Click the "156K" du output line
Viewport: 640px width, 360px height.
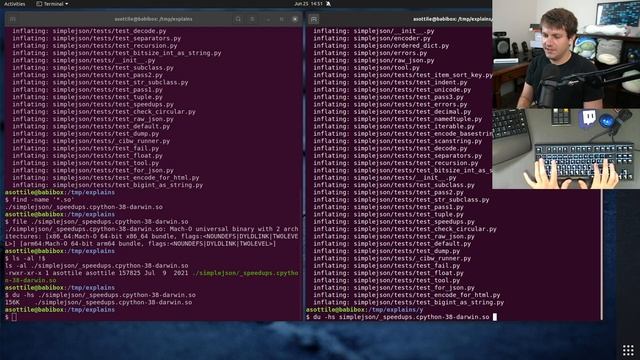(x=98, y=302)
